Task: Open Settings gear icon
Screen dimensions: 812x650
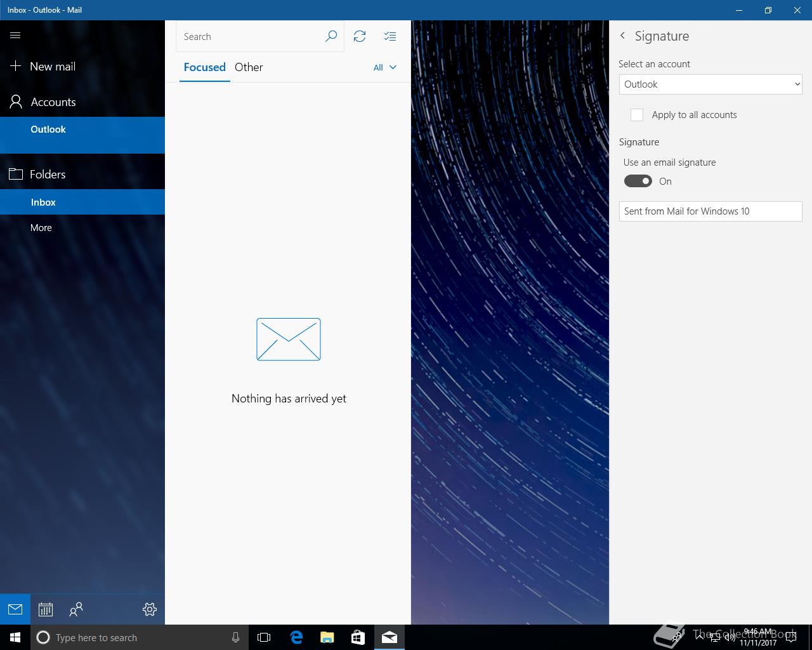Action: pos(150,609)
